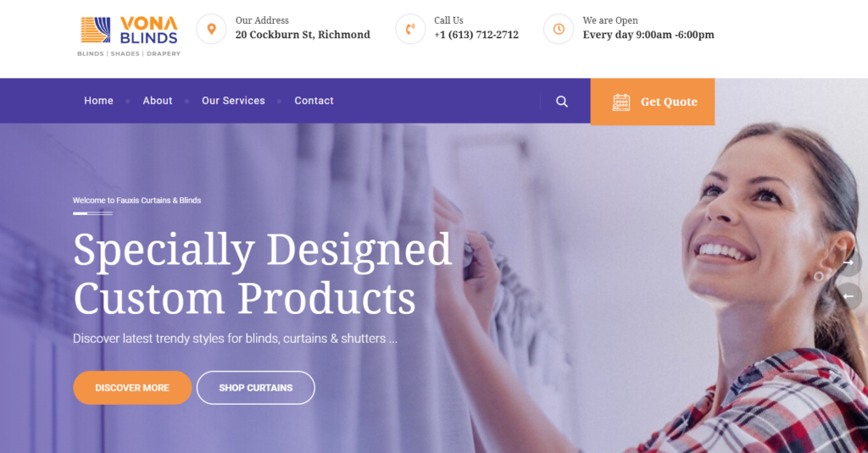The image size is (868, 453).
Task: Open the About menu item
Action: click(x=158, y=101)
